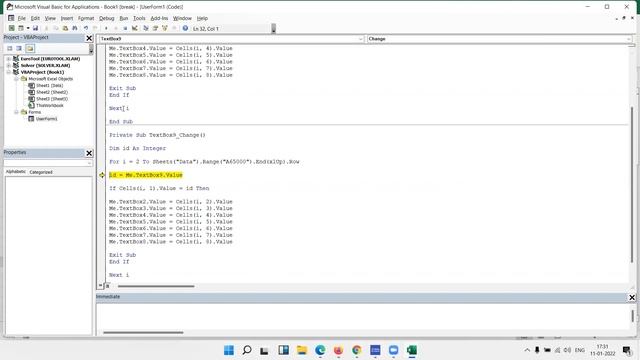Image resolution: width=640 pixels, height=360 pixels.
Task: Click the Undo toolbar icon
Action: coord(86,28)
